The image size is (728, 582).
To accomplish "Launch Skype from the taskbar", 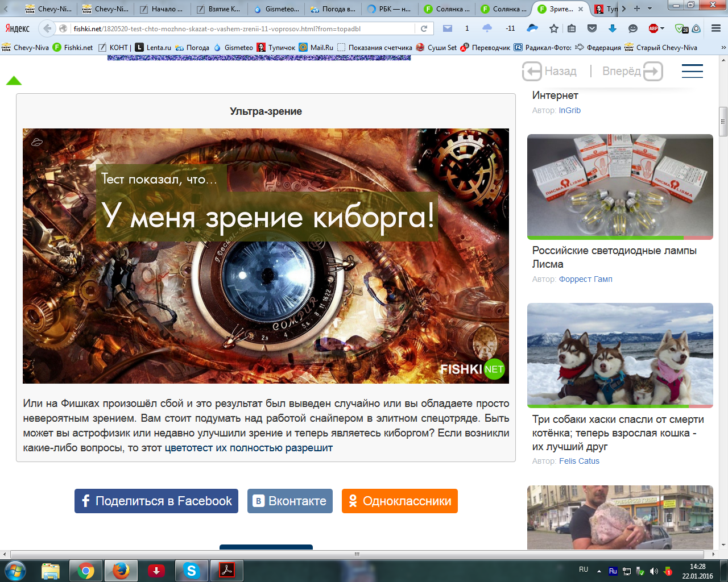I will click(192, 571).
